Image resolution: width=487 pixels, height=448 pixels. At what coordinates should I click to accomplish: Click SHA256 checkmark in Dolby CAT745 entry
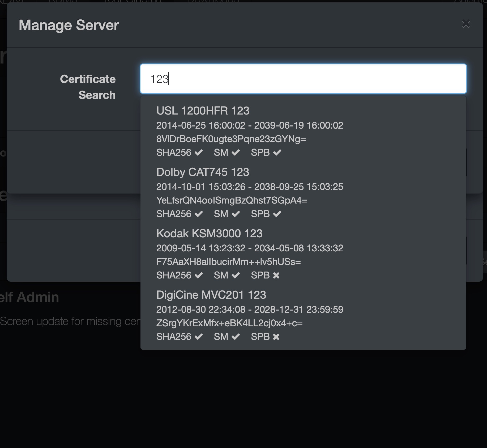tap(199, 214)
